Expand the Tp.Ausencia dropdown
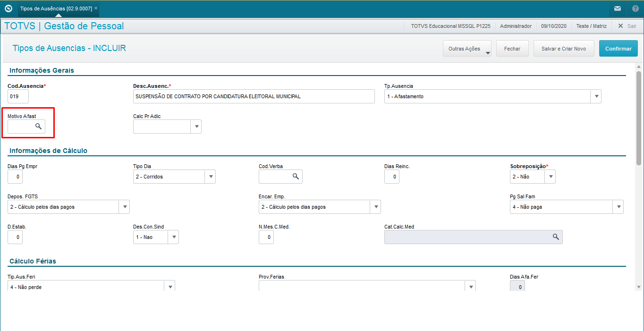 point(596,96)
